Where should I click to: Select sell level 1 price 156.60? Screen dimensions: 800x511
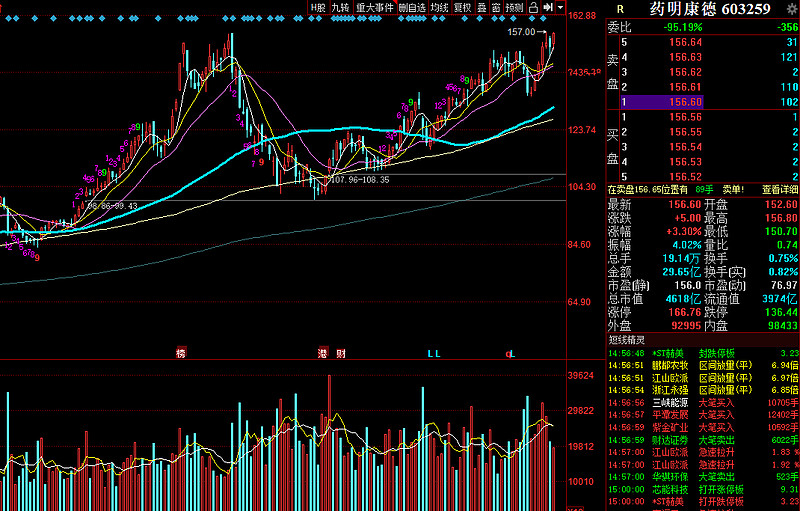click(x=685, y=102)
